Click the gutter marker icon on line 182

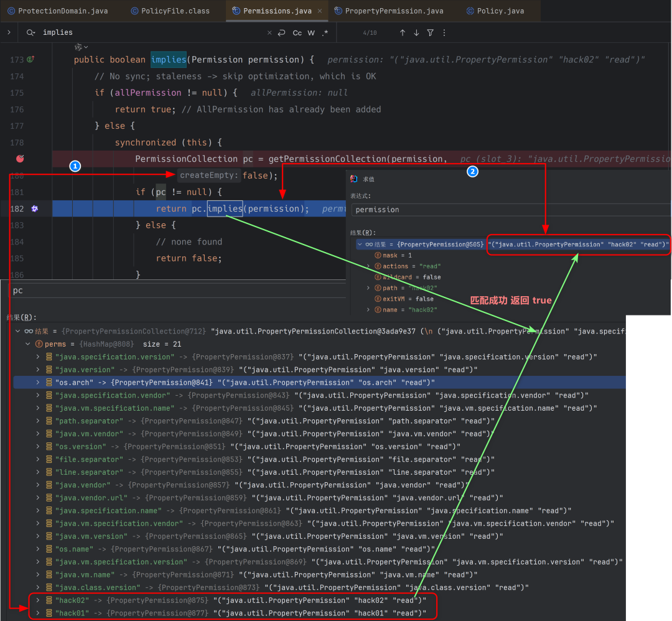(35, 208)
